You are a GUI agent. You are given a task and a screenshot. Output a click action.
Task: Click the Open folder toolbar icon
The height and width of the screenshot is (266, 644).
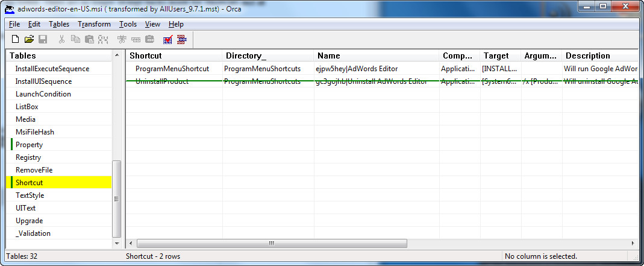click(29, 39)
